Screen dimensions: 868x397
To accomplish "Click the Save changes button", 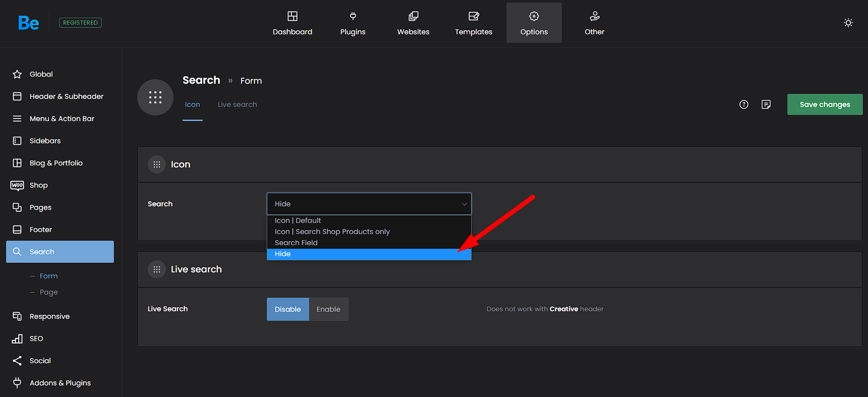I will click(825, 104).
